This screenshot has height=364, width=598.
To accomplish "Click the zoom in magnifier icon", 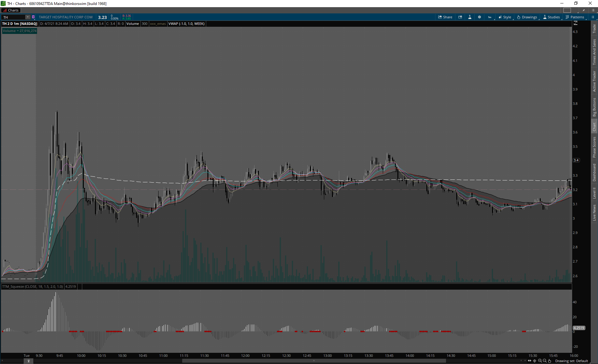I will click(x=540, y=361).
